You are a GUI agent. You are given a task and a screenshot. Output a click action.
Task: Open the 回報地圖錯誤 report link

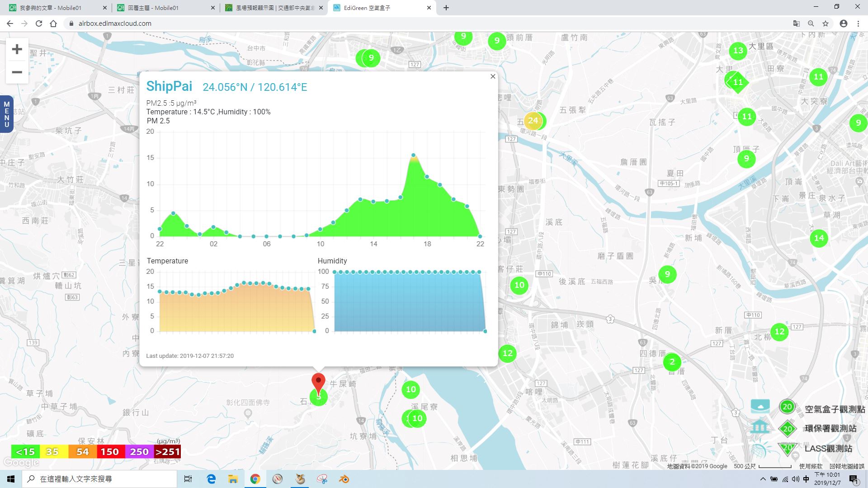tap(847, 466)
